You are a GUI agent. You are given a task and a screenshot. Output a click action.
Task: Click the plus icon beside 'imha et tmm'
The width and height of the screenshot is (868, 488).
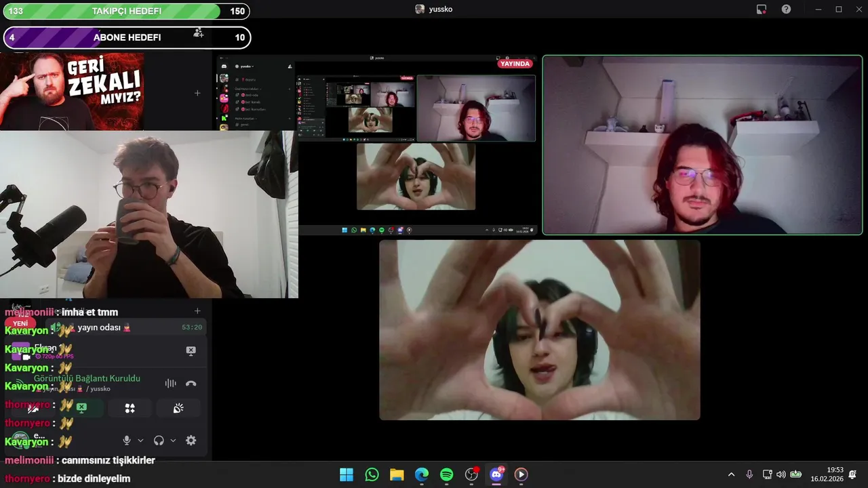tap(197, 311)
